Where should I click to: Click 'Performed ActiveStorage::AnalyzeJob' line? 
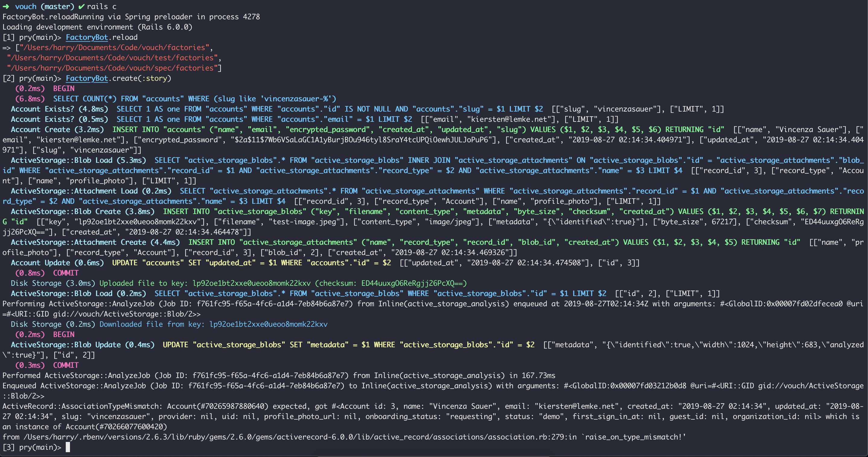[279, 376]
